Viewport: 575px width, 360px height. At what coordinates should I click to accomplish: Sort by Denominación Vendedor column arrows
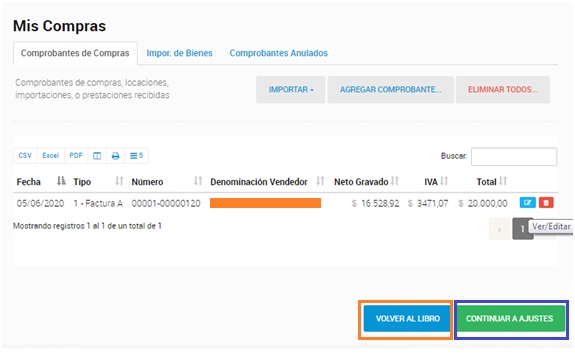pyautogui.click(x=321, y=181)
